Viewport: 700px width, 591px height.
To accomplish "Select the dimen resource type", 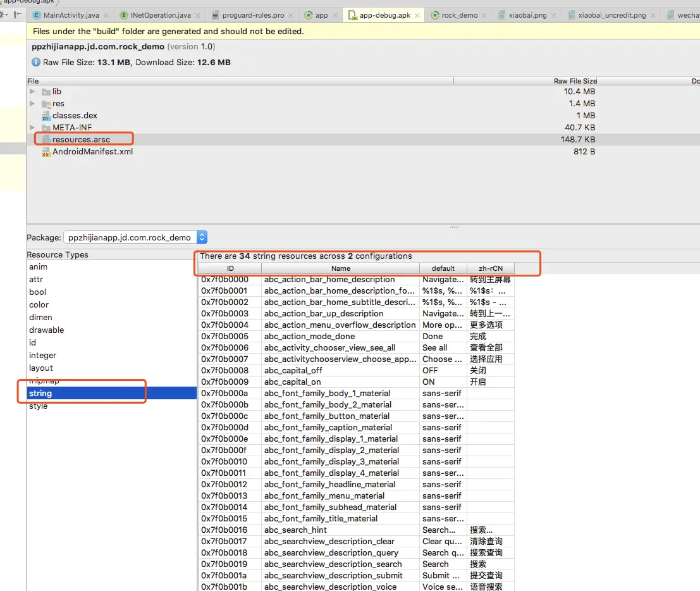I will (111, 317).
